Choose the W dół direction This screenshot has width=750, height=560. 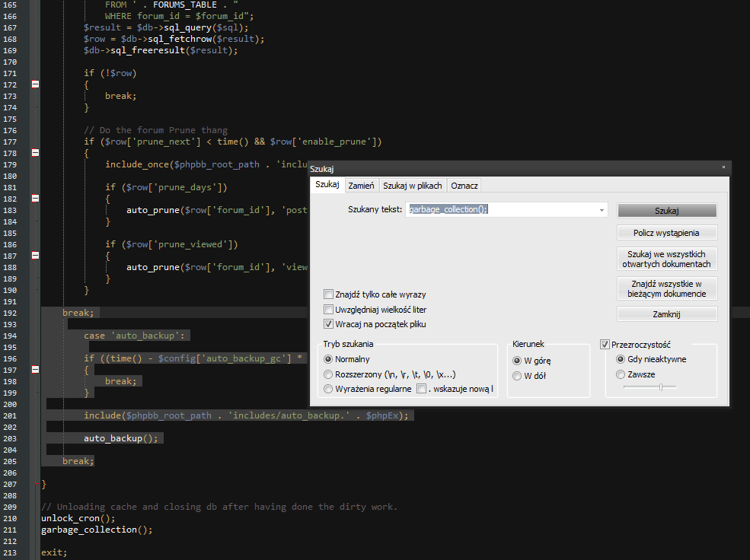pyautogui.click(x=517, y=376)
